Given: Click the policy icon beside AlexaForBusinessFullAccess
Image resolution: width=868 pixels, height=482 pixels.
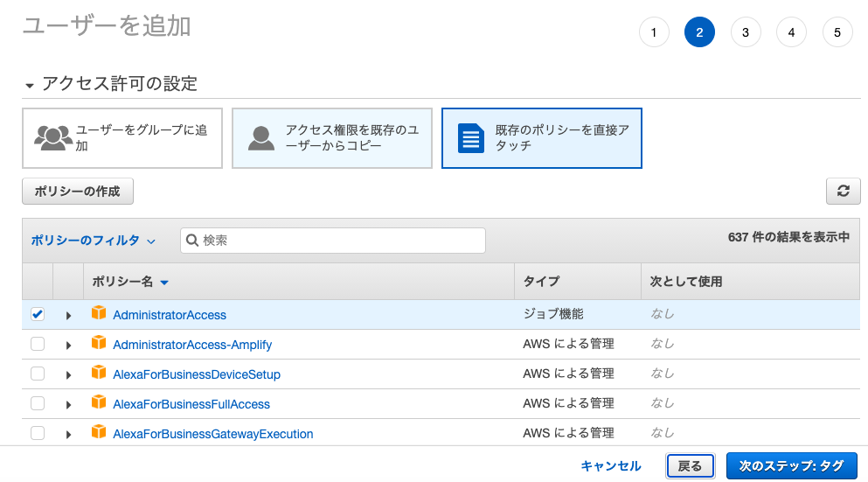Looking at the screenshot, I should coord(99,402).
